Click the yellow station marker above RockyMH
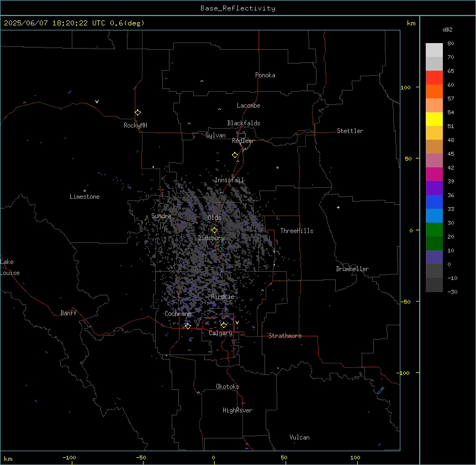 pos(138,113)
